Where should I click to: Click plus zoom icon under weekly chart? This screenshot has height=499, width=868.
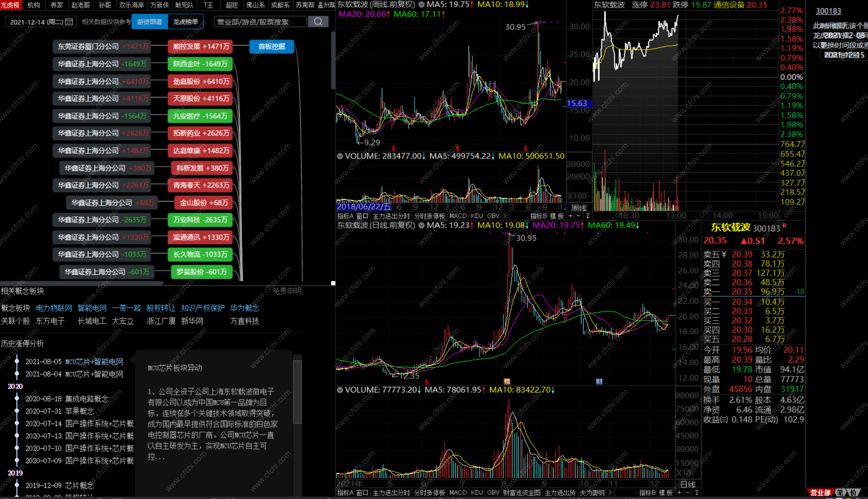click(570, 216)
